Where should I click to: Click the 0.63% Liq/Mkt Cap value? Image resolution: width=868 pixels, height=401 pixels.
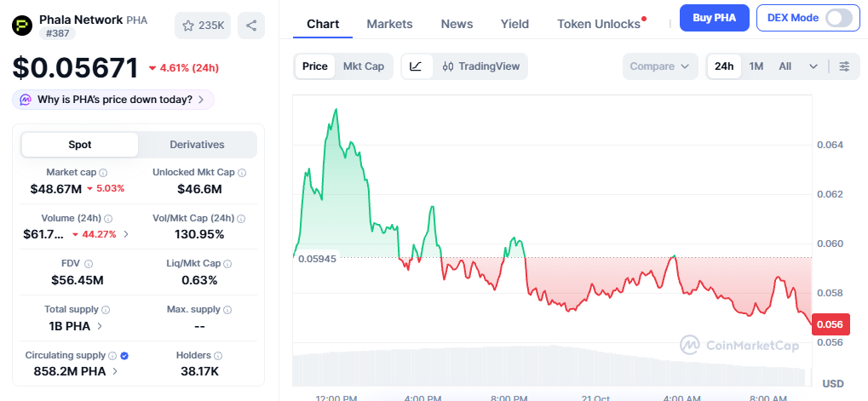[x=199, y=280]
